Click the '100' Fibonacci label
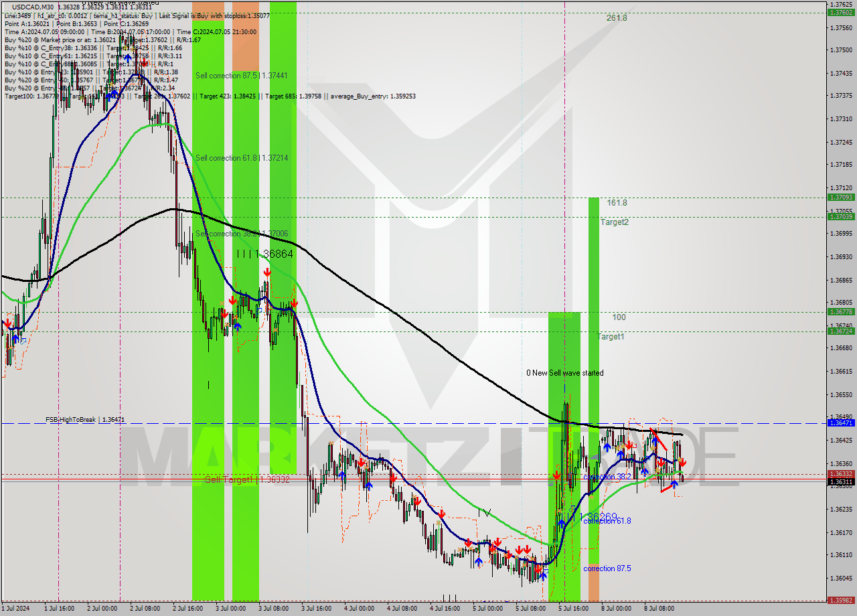The image size is (857, 616). tap(619, 317)
